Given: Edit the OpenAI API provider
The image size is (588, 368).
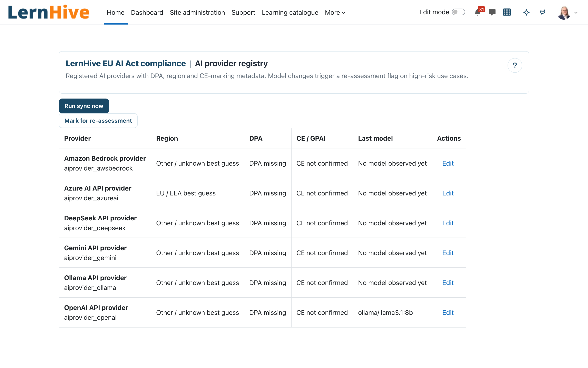Looking at the screenshot, I should click(x=448, y=313).
